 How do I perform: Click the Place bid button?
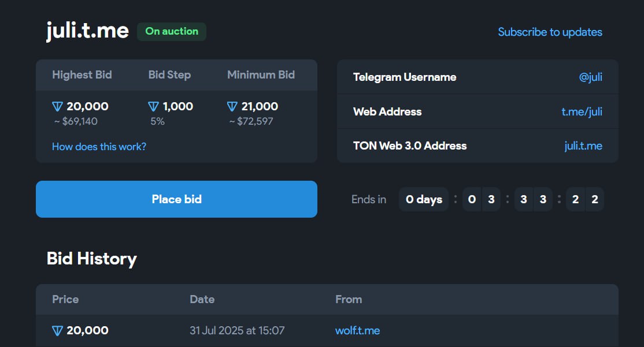(176, 199)
